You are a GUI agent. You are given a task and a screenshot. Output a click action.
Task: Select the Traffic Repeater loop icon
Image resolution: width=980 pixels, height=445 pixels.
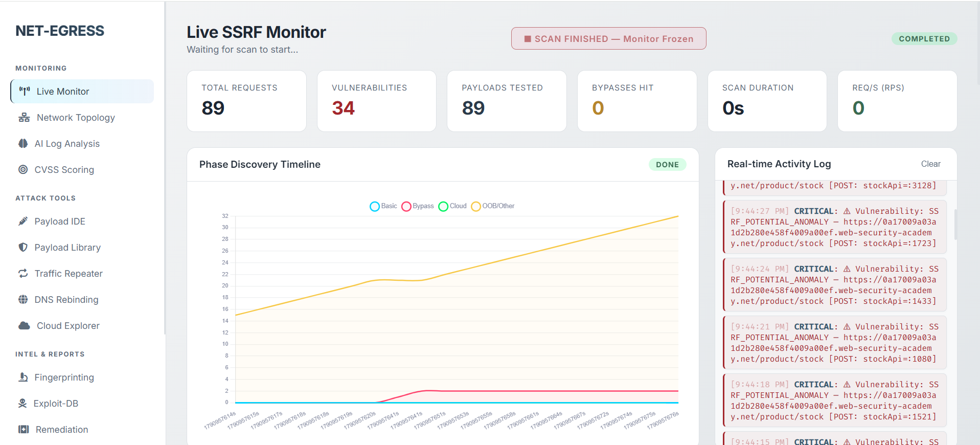[x=23, y=274]
